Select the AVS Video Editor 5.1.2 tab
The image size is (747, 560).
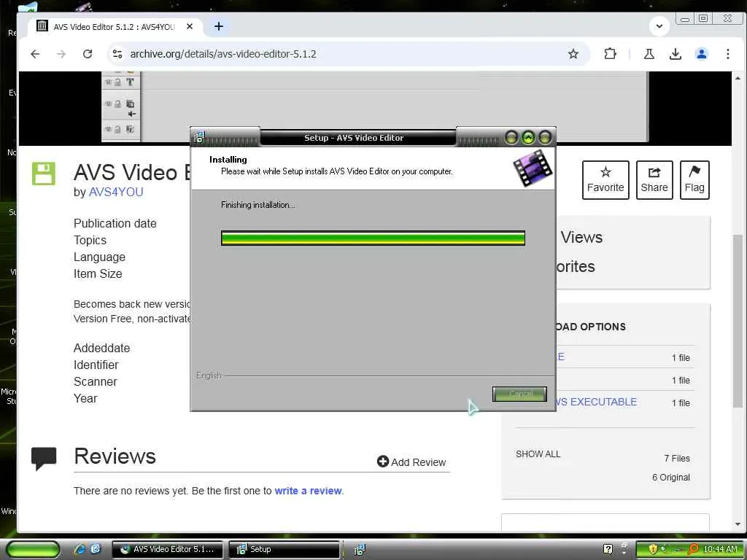(115, 27)
